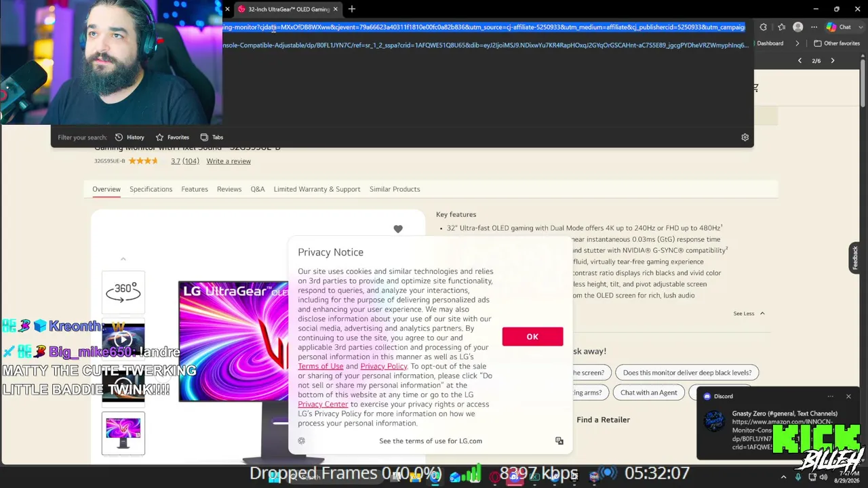Open the 360 degree product view

tap(123, 292)
